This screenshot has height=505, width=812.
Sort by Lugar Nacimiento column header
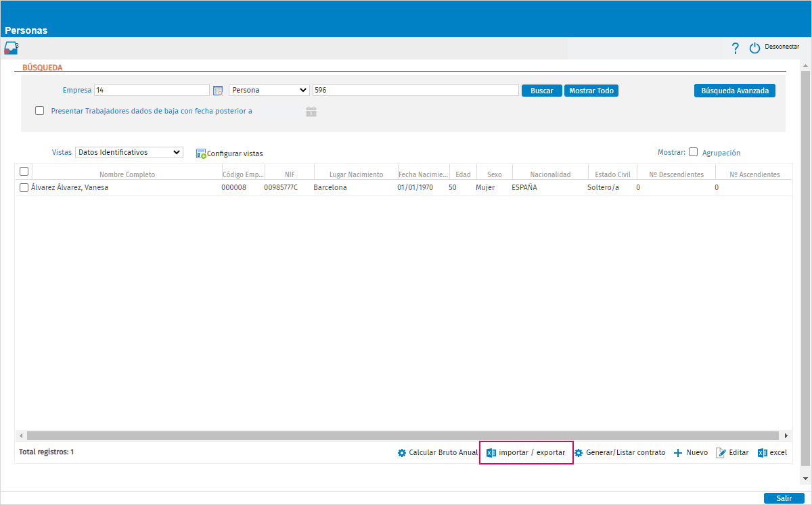click(x=356, y=174)
